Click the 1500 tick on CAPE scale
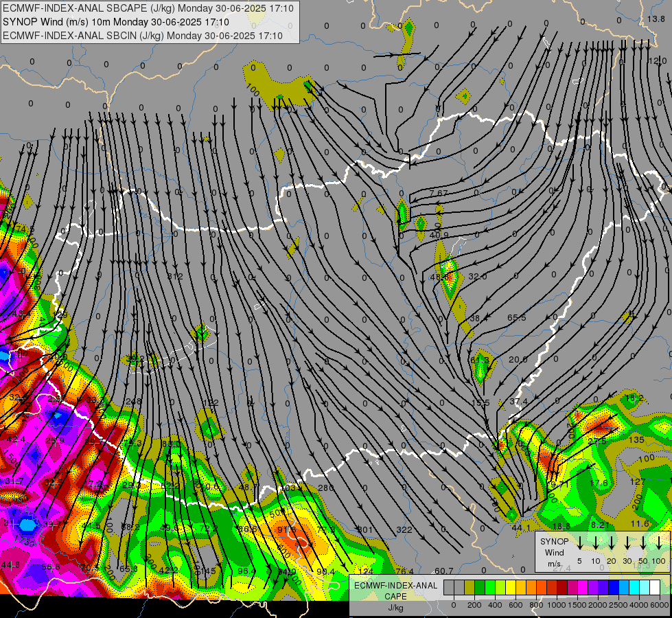The image size is (672, 618). click(577, 605)
